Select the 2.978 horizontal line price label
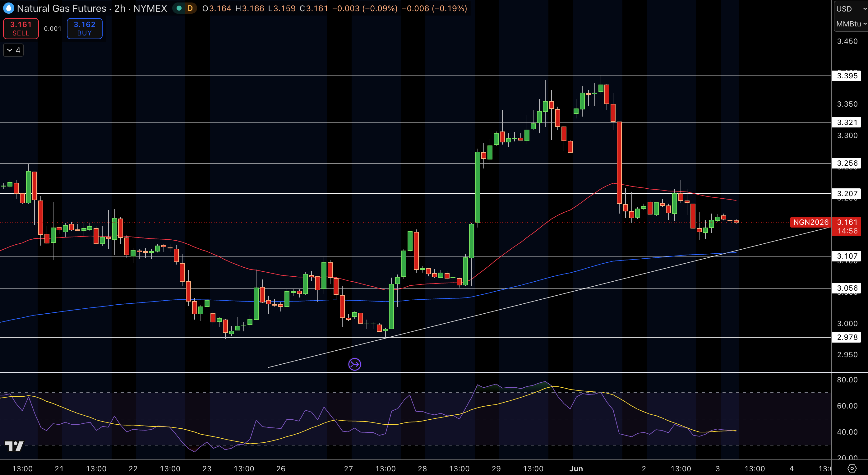 click(847, 337)
